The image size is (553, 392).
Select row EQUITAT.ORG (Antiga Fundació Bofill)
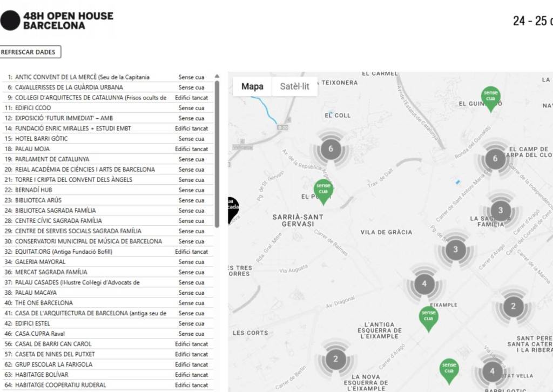click(x=108, y=252)
